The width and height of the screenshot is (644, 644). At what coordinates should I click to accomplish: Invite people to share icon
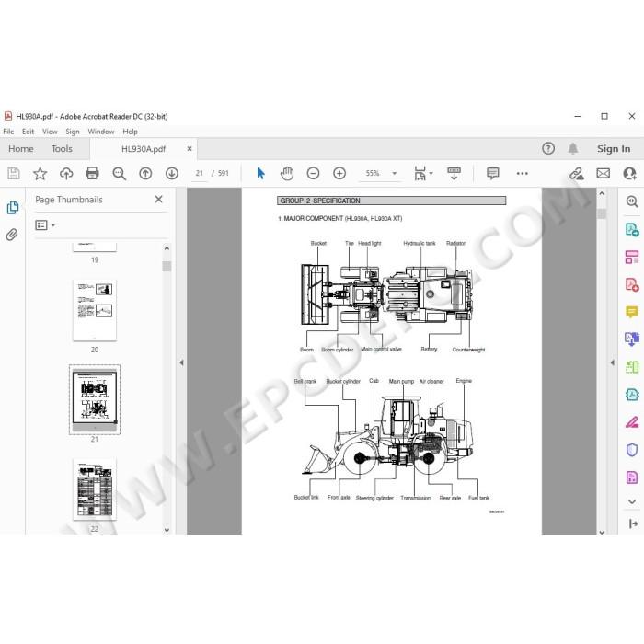point(629,173)
